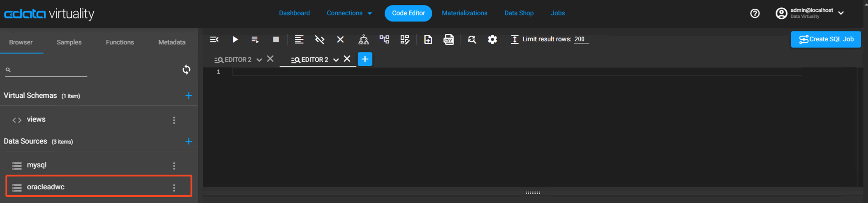Click the new file with plus icon
This screenshot has height=203, width=868.
[x=428, y=39]
